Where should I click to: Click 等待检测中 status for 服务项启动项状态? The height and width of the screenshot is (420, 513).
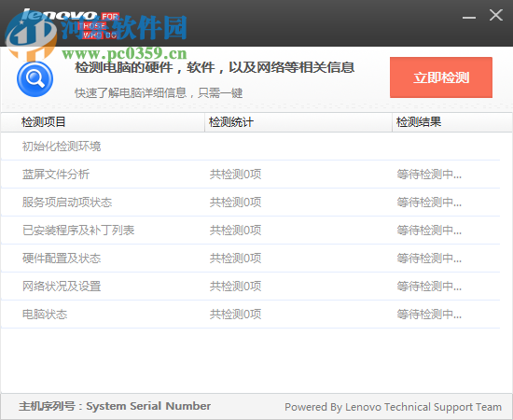click(429, 203)
